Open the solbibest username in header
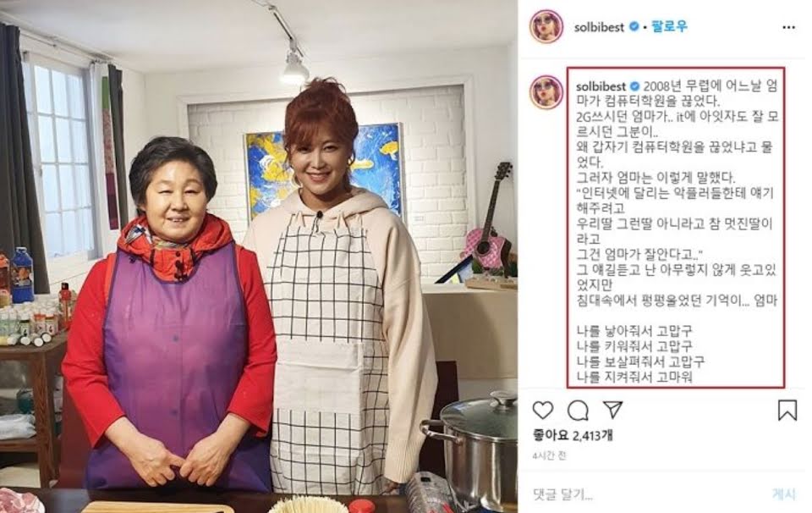This screenshot has height=513, width=812. click(x=599, y=27)
